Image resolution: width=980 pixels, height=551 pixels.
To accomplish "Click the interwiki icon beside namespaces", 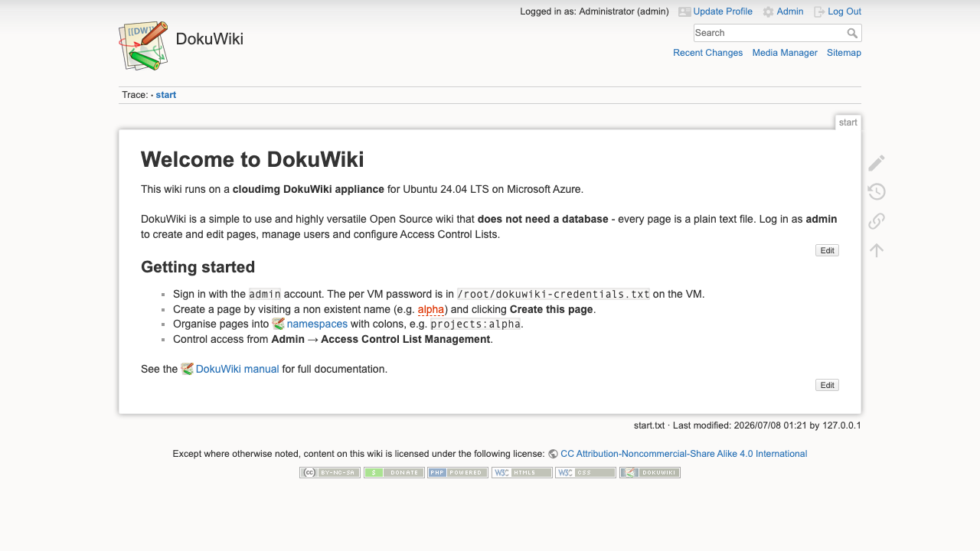I will pos(278,324).
